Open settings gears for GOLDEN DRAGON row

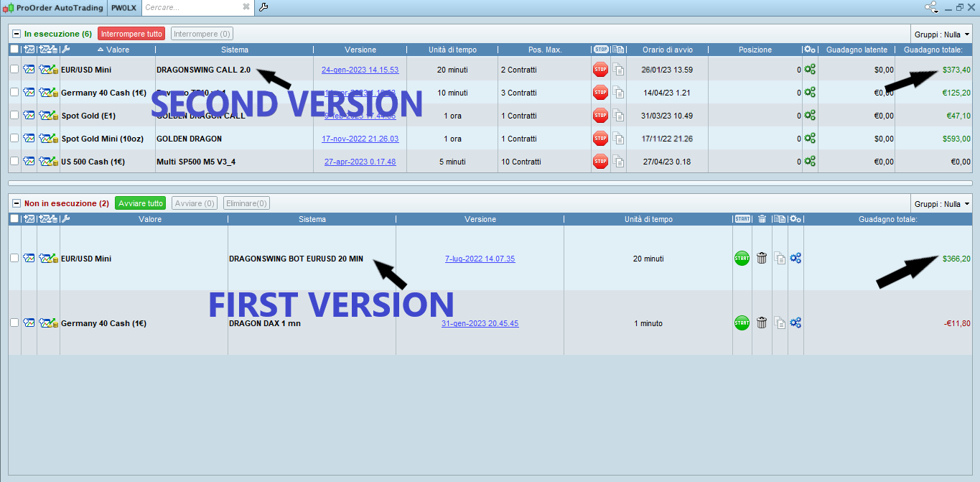[x=810, y=139]
